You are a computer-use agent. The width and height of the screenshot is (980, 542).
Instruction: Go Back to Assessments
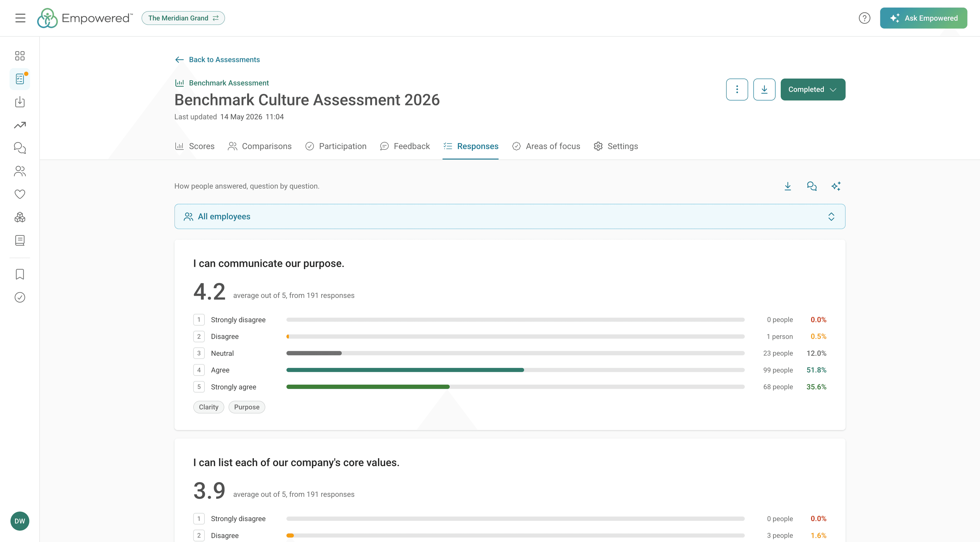217,60
